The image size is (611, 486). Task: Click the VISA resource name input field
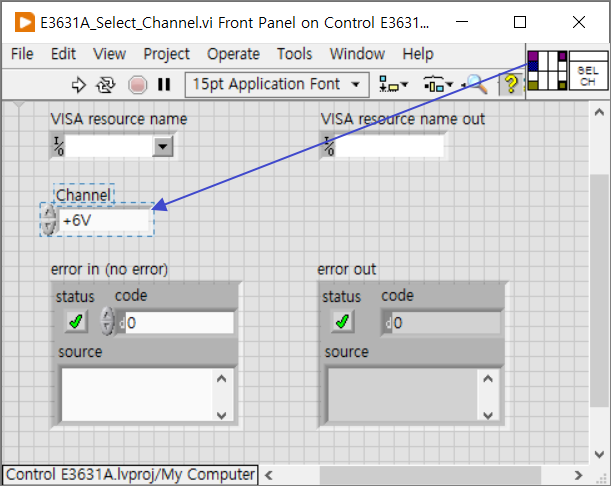point(109,147)
